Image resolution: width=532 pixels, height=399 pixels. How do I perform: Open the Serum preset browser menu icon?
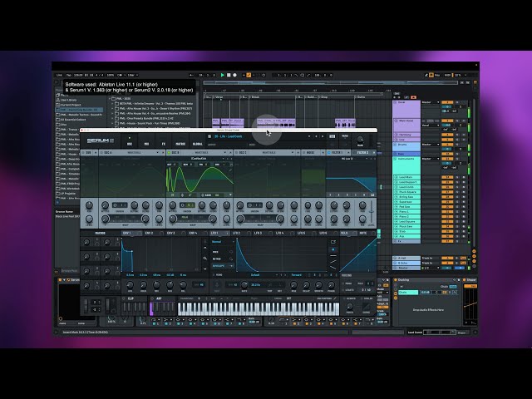click(x=209, y=136)
